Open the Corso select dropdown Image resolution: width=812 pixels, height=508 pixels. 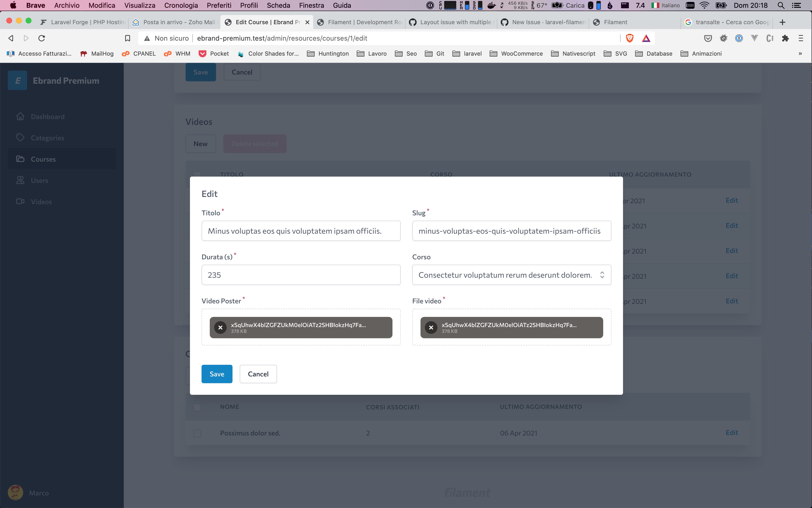point(511,275)
